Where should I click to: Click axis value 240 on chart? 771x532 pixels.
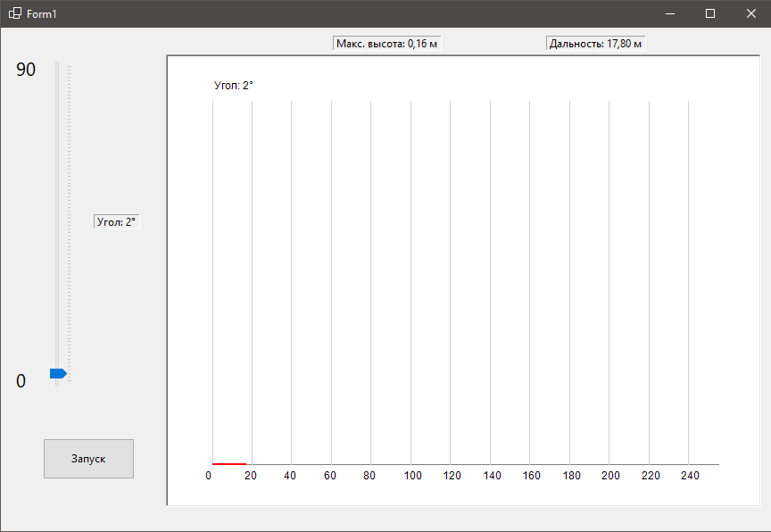690,476
